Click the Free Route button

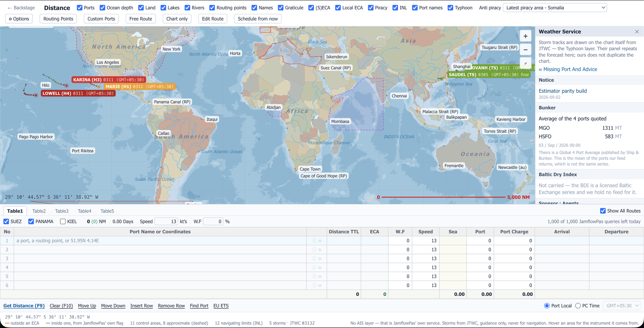click(x=141, y=19)
